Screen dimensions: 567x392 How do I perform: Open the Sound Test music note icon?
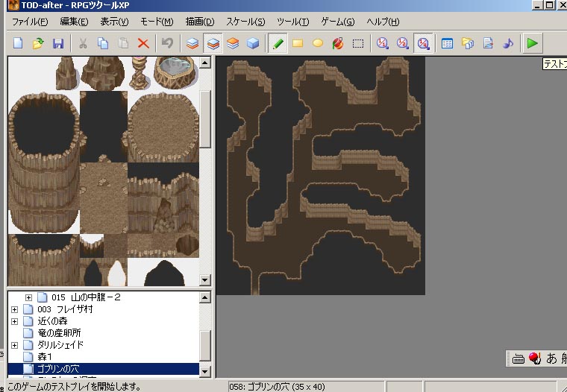click(x=508, y=43)
